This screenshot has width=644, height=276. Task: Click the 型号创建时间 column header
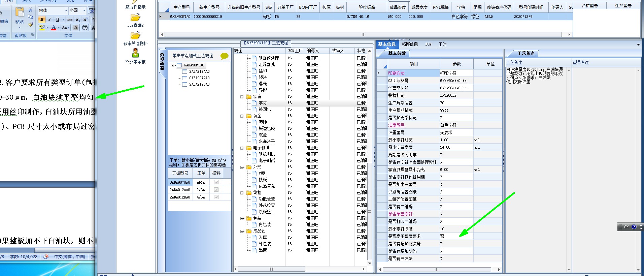[x=531, y=7]
